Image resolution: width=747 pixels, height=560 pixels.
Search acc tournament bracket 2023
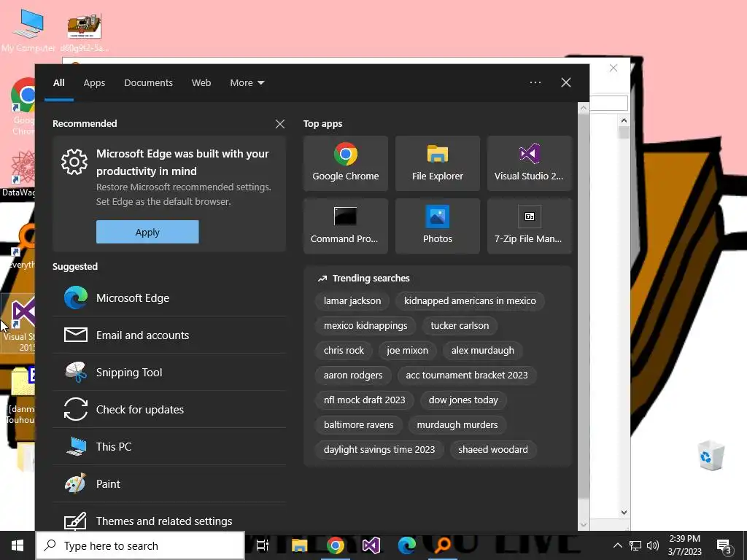(x=467, y=376)
